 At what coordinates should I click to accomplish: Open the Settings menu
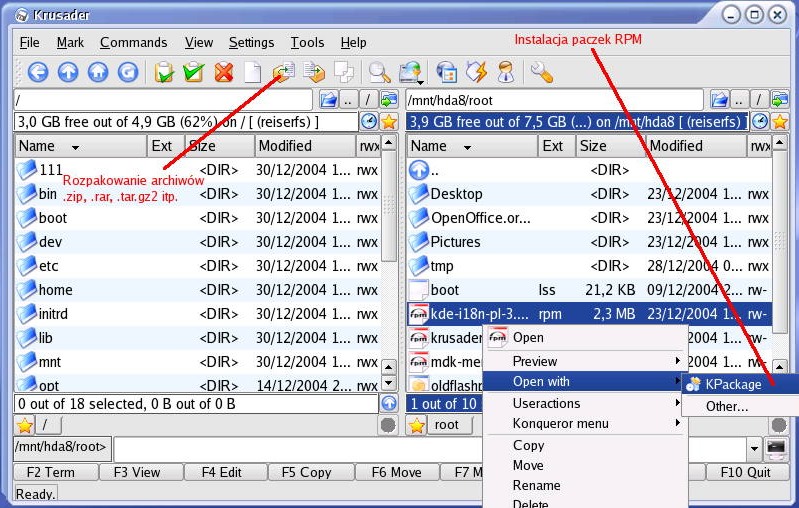[251, 42]
